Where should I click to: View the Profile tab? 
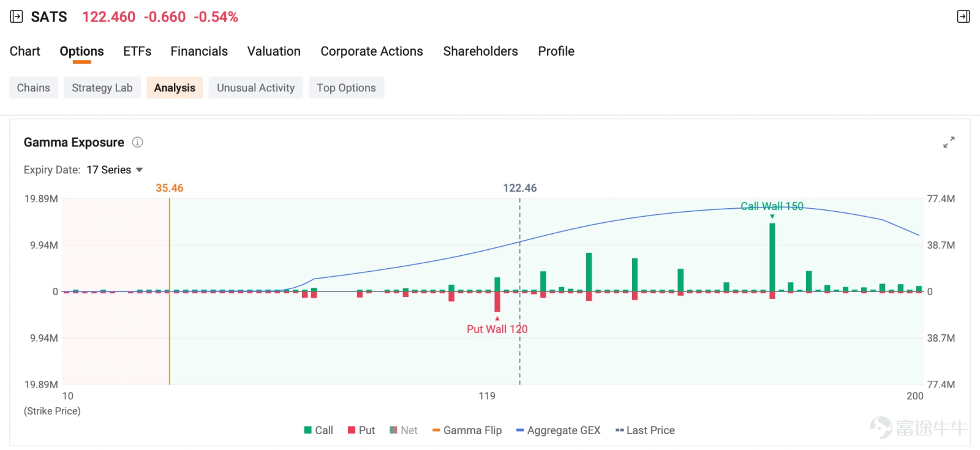pos(556,51)
